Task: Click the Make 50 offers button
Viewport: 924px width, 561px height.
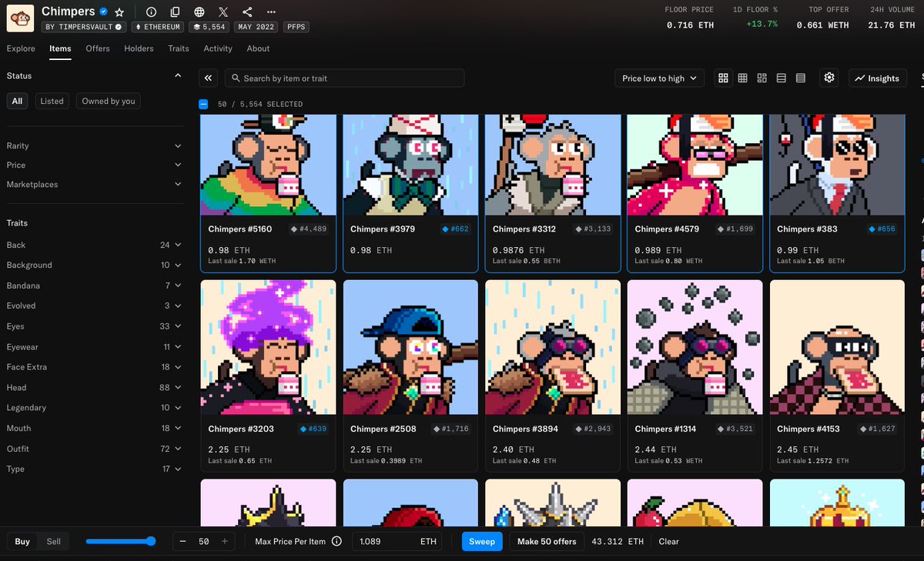Action: tap(547, 541)
